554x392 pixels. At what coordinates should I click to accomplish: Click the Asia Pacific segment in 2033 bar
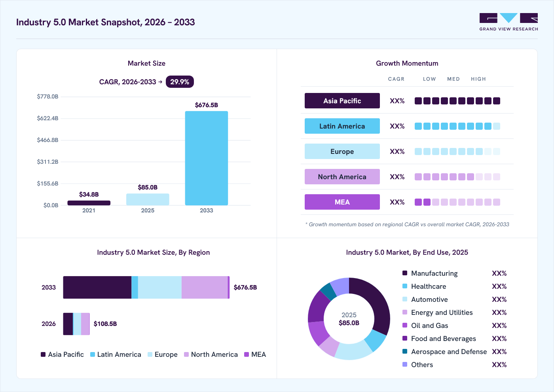tap(97, 288)
